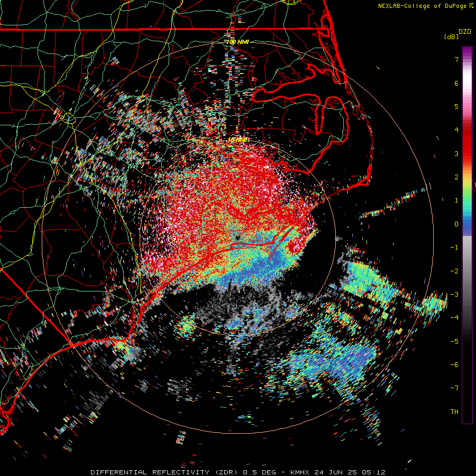
Task: Click the black radar site dot at the rings' center
Action: click(x=237, y=237)
